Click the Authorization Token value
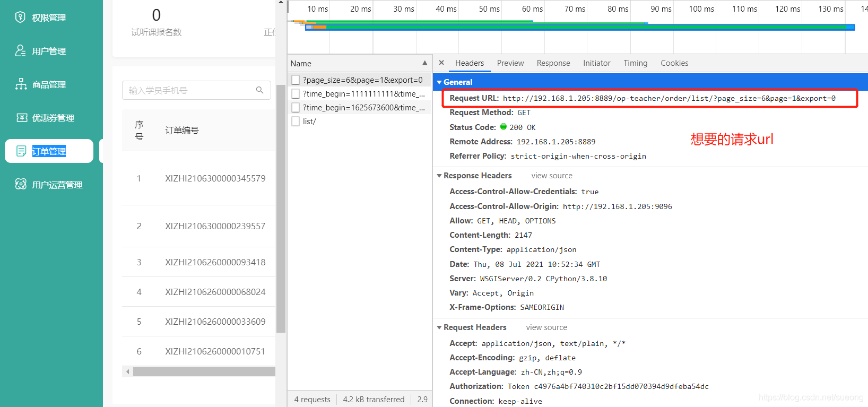The image size is (868, 407). 608,386
